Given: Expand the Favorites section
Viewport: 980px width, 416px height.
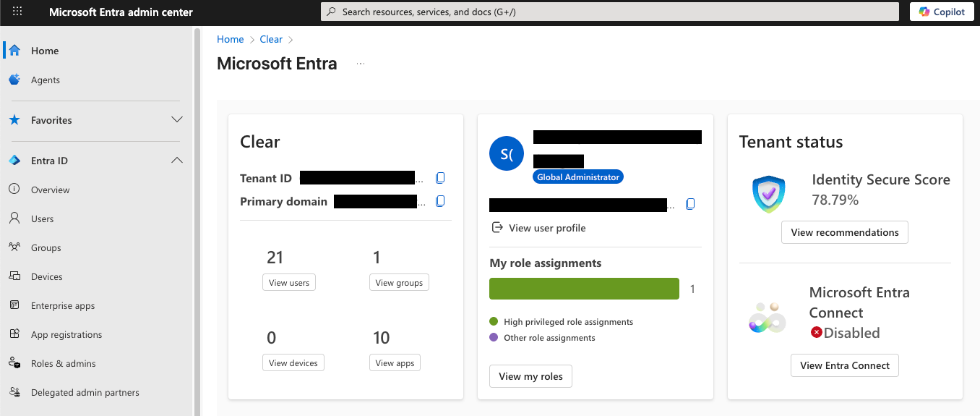Looking at the screenshot, I should (177, 120).
